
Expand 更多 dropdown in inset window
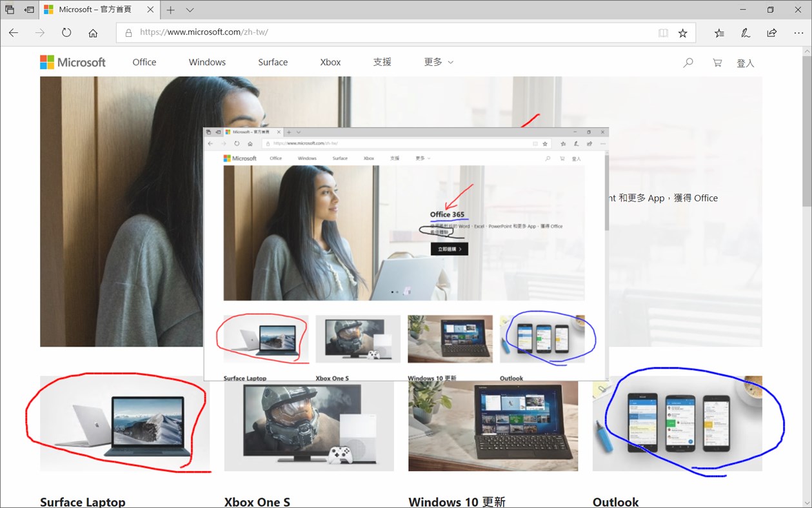point(423,158)
